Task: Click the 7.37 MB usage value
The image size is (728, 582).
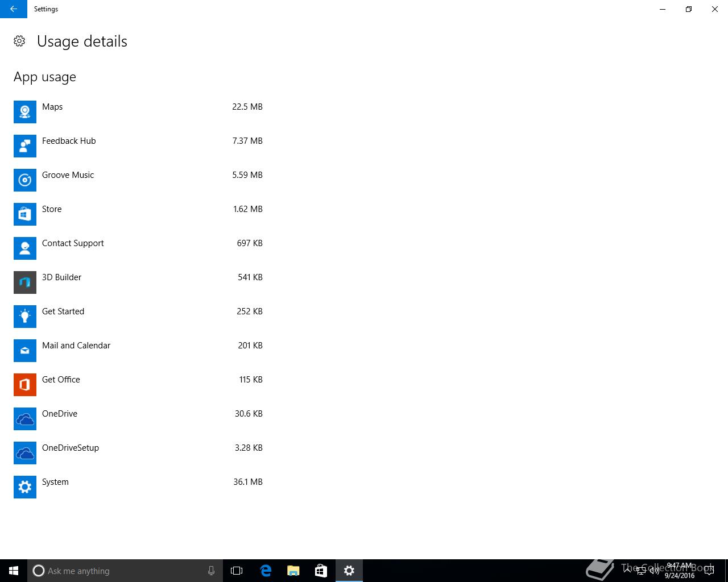Action: pyautogui.click(x=247, y=141)
